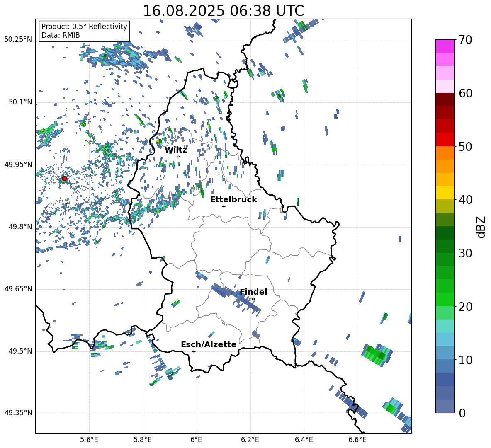Click the 20 colorbar tick label
Viewport: 491px width, 448px height.
465,306
